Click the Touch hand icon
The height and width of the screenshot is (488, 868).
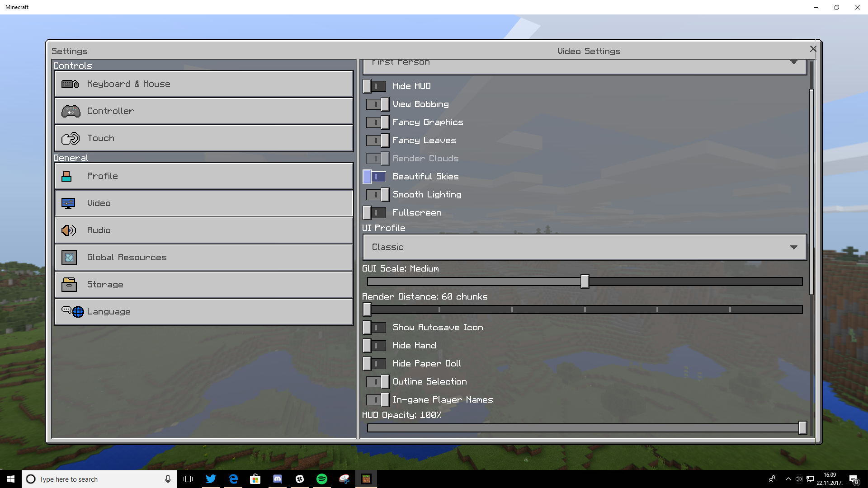coord(71,138)
